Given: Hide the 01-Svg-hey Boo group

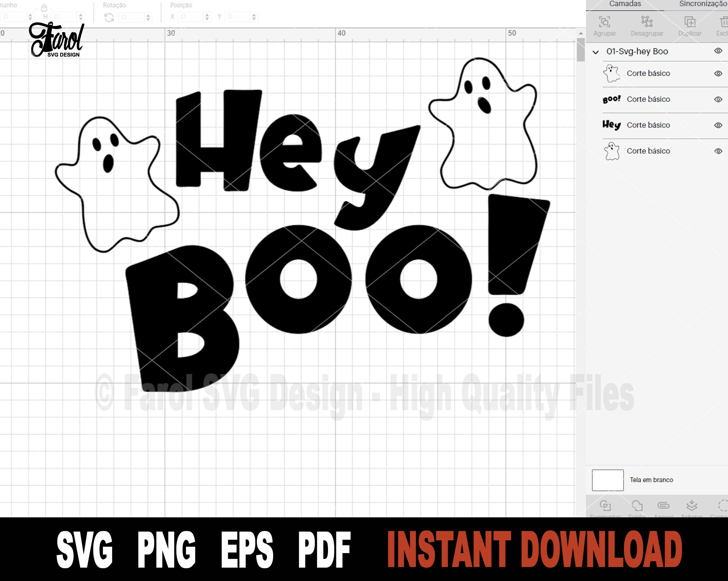Looking at the screenshot, I should click(718, 51).
